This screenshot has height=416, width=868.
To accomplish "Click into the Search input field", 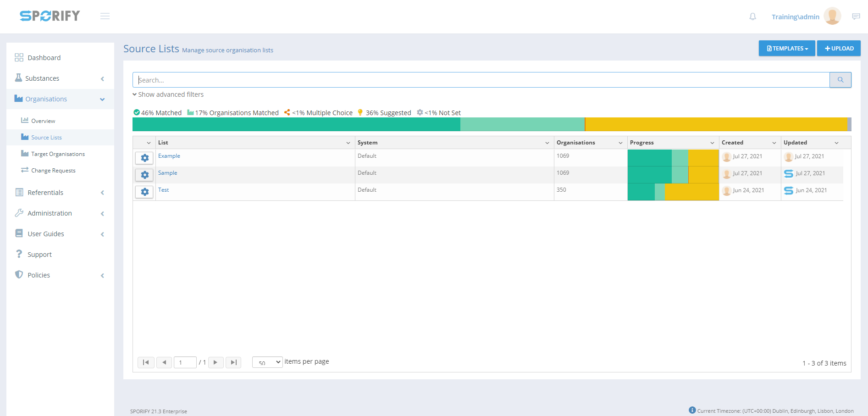I will click(x=481, y=80).
